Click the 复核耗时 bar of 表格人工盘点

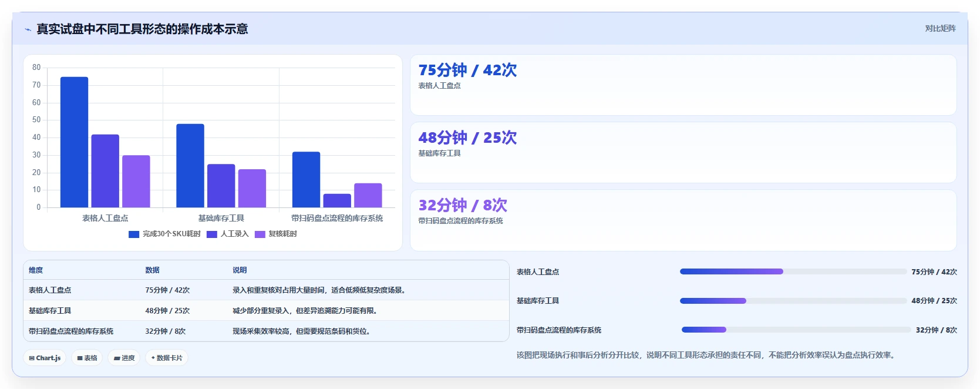click(x=136, y=182)
